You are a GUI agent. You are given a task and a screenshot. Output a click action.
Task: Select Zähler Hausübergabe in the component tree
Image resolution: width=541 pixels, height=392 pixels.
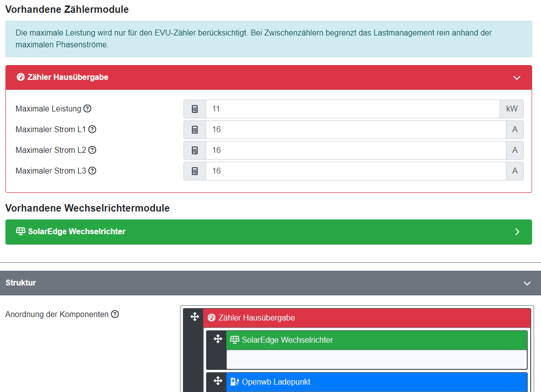pos(367,318)
